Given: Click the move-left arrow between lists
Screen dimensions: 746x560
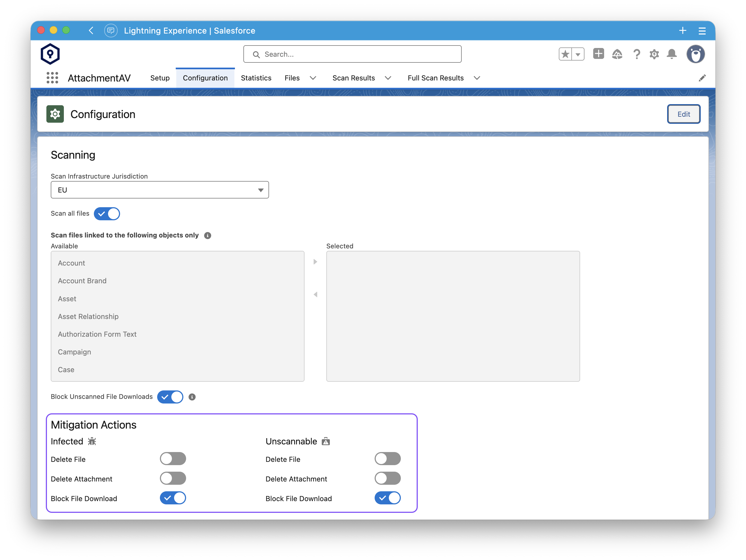Looking at the screenshot, I should 315,294.
